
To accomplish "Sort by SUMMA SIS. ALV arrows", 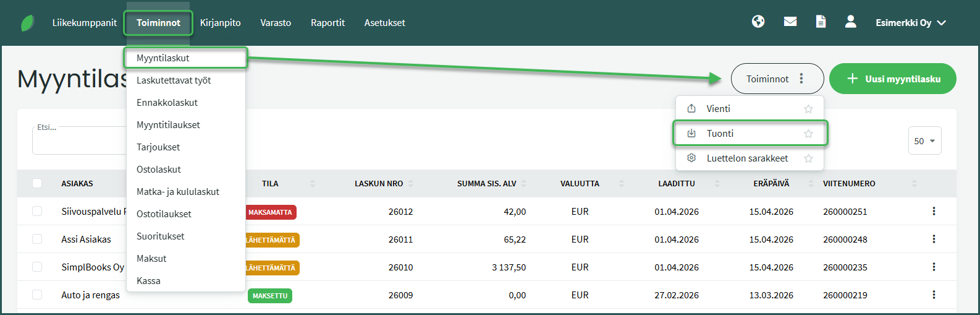I will (x=524, y=183).
